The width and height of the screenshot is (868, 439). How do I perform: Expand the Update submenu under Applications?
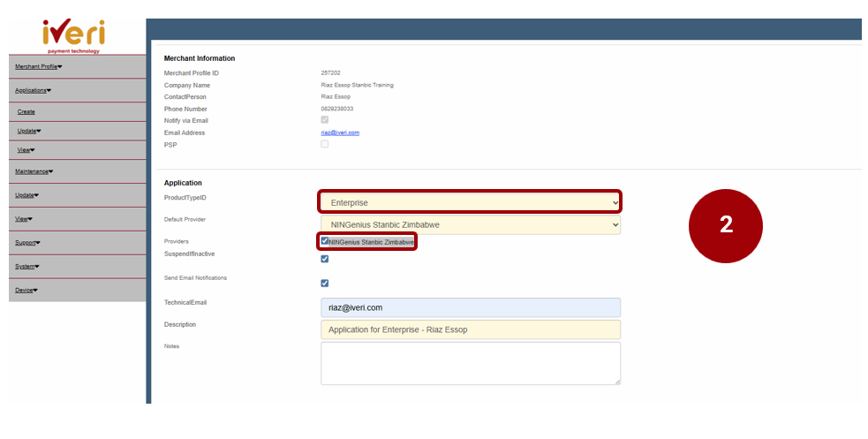tap(29, 132)
